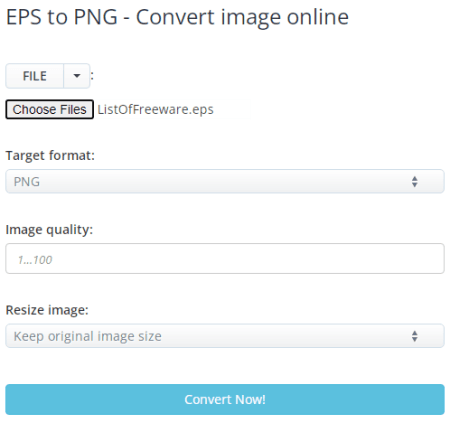Click the FILE source button
450x423 pixels.
(35, 76)
